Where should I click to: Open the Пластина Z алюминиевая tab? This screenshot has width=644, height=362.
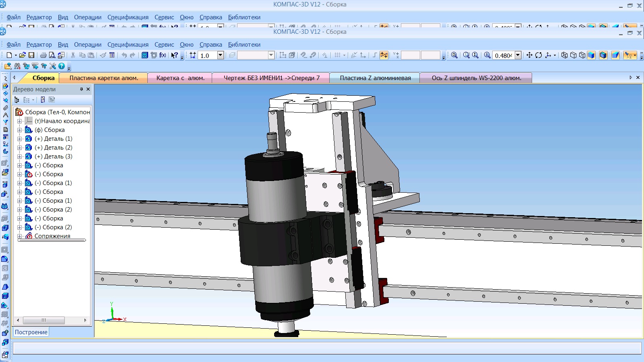375,78
